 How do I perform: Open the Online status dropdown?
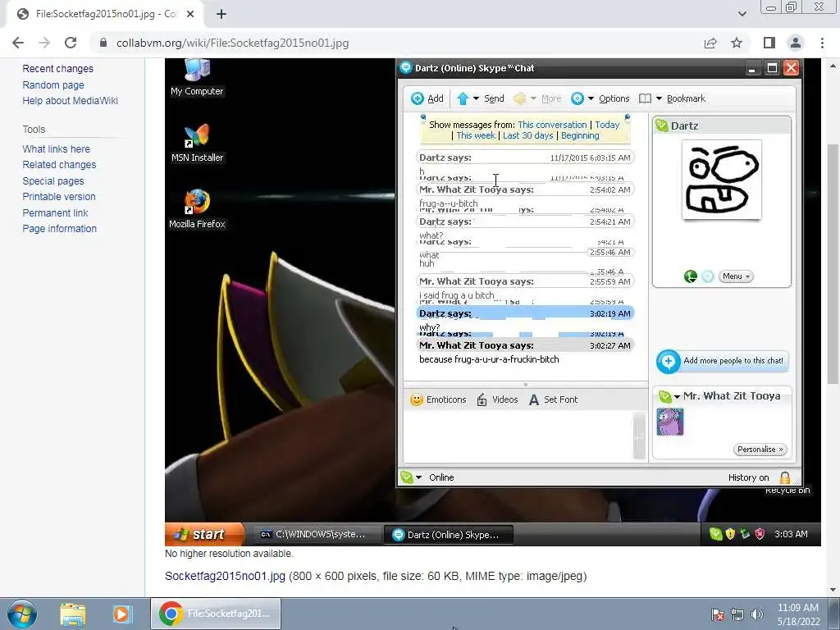point(418,477)
